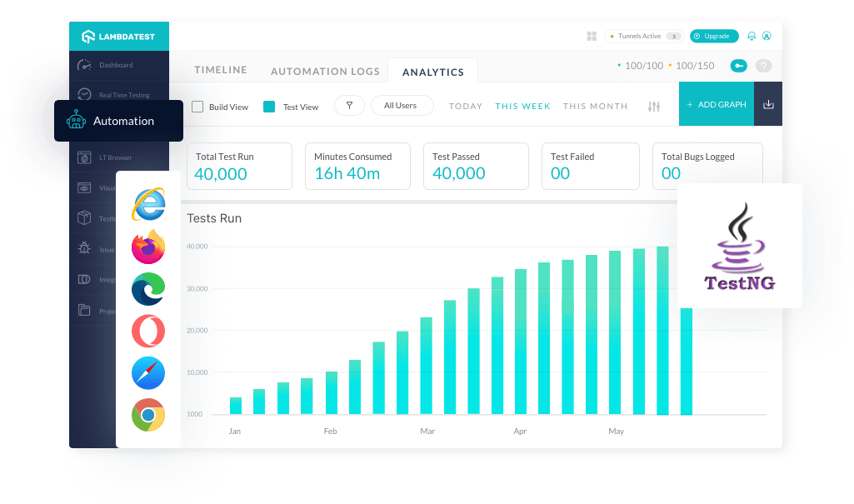Click the access key icon
The width and height of the screenshot is (854, 504).
pyautogui.click(x=738, y=66)
